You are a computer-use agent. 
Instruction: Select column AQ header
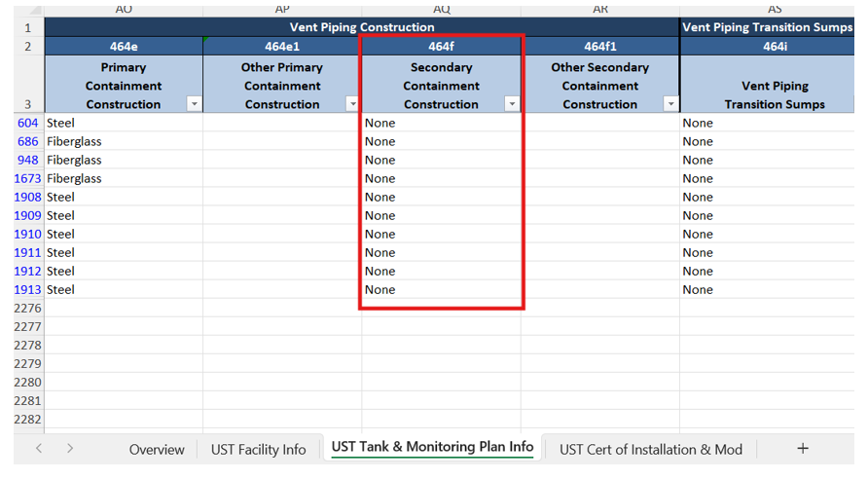coord(441,10)
